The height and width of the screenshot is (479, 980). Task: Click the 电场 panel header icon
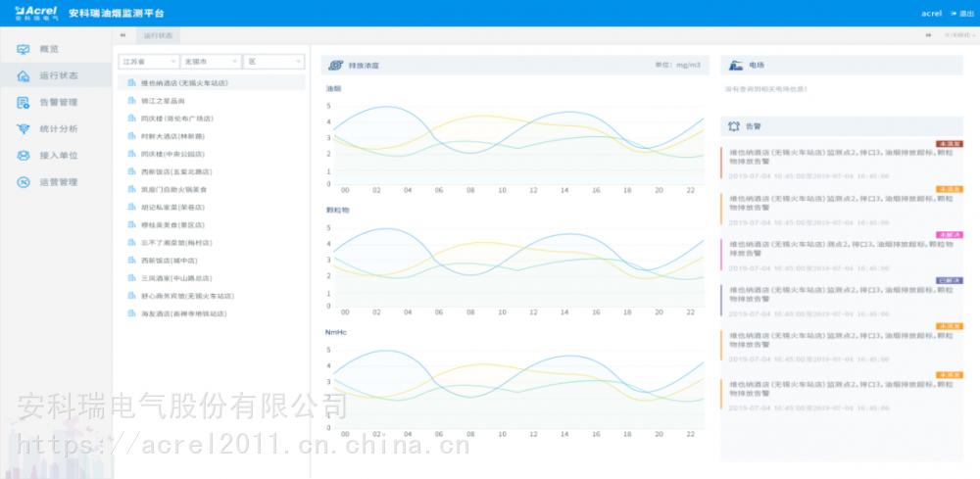pyautogui.click(x=736, y=65)
